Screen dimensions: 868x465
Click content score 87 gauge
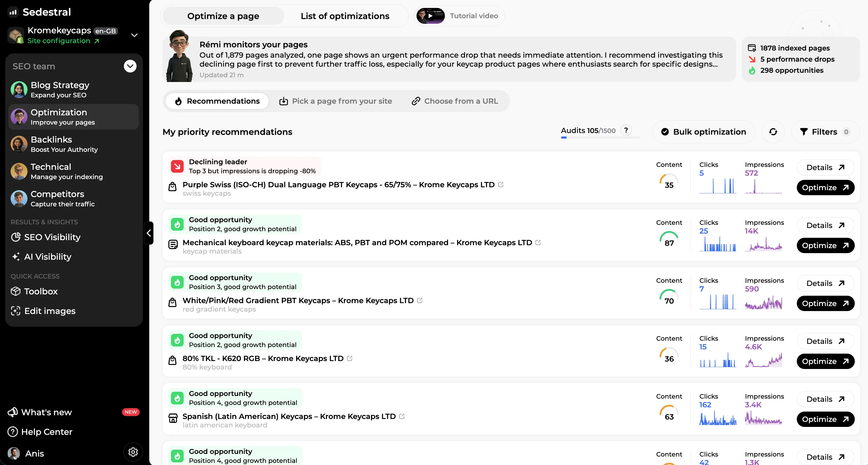pyautogui.click(x=669, y=239)
